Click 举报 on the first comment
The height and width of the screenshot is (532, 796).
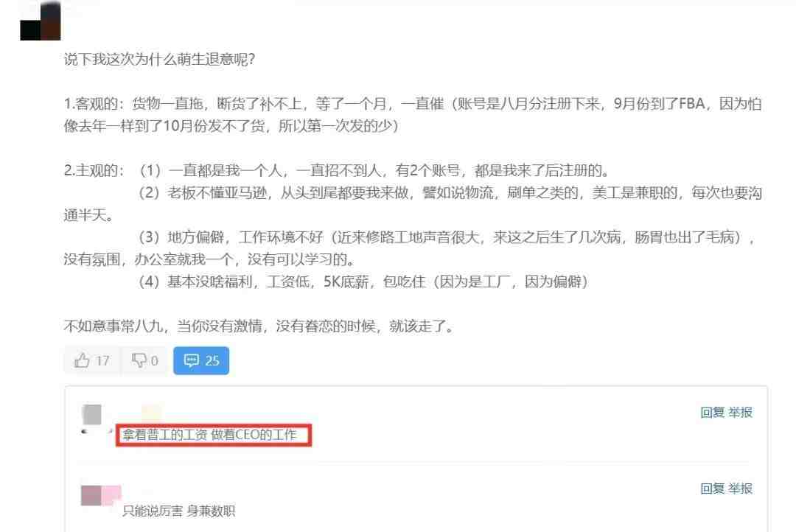coord(740,412)
